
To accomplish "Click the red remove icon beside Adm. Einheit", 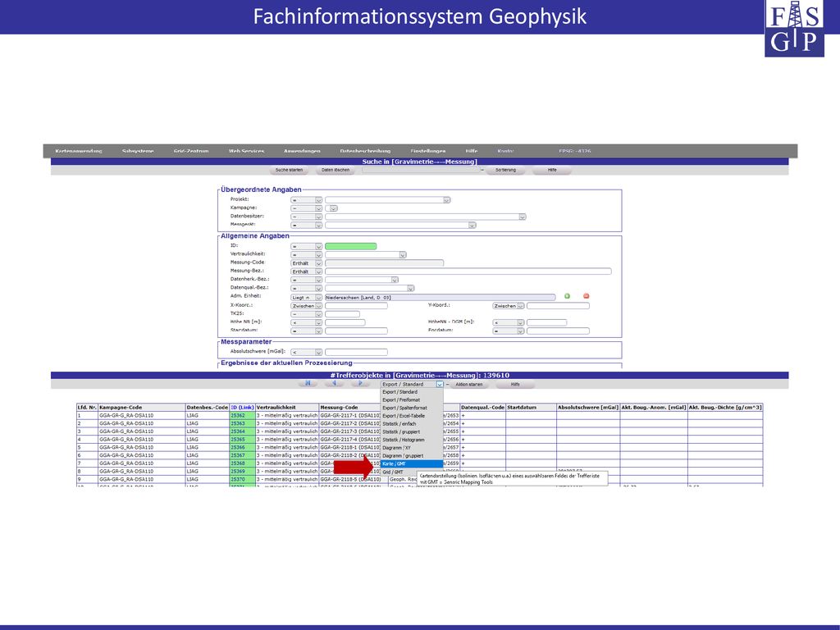I will pyautogui.click(x=586, y=296).
